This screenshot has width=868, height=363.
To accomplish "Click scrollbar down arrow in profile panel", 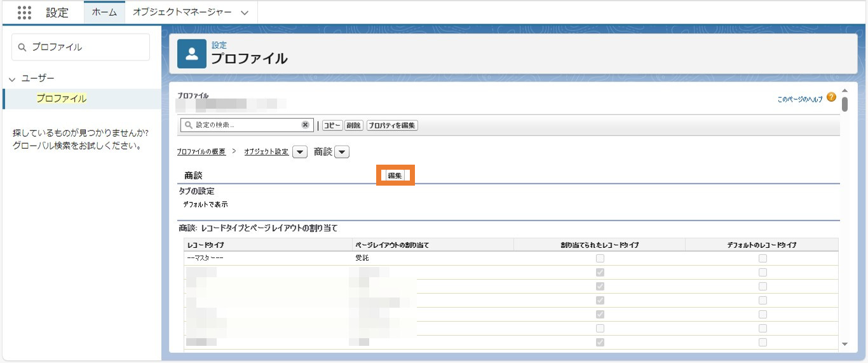I will tap(844, 344).
